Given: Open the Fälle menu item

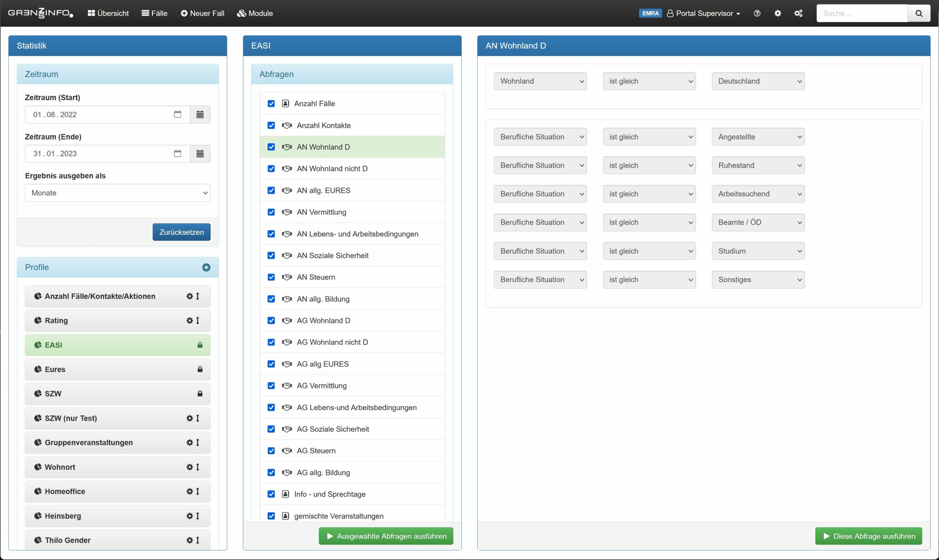Looking at the screenshot, I should click(154, 13).
